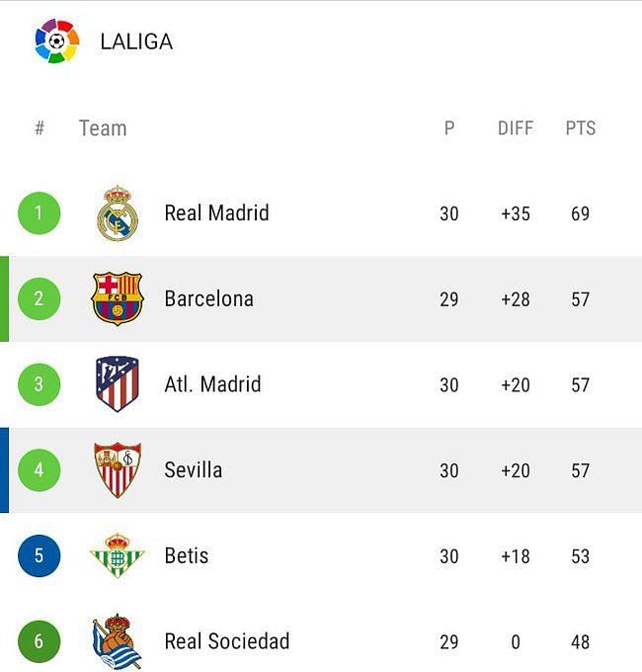Open the LALIGA league title
This screenshot has width=642, height=672.
tap(136, 42)
